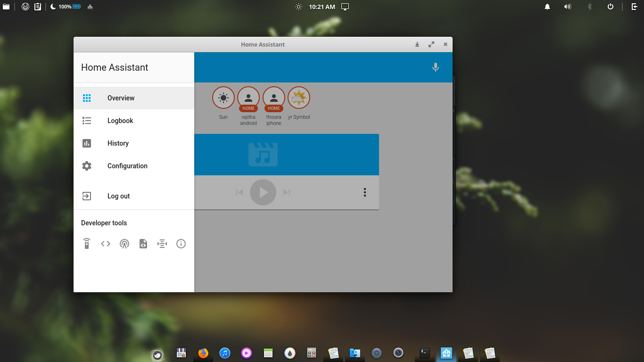Image resolution: width=644 pixels, height=362 pixels.
Task: Open the Home Assistant dock icon
Action: [446, 353]
